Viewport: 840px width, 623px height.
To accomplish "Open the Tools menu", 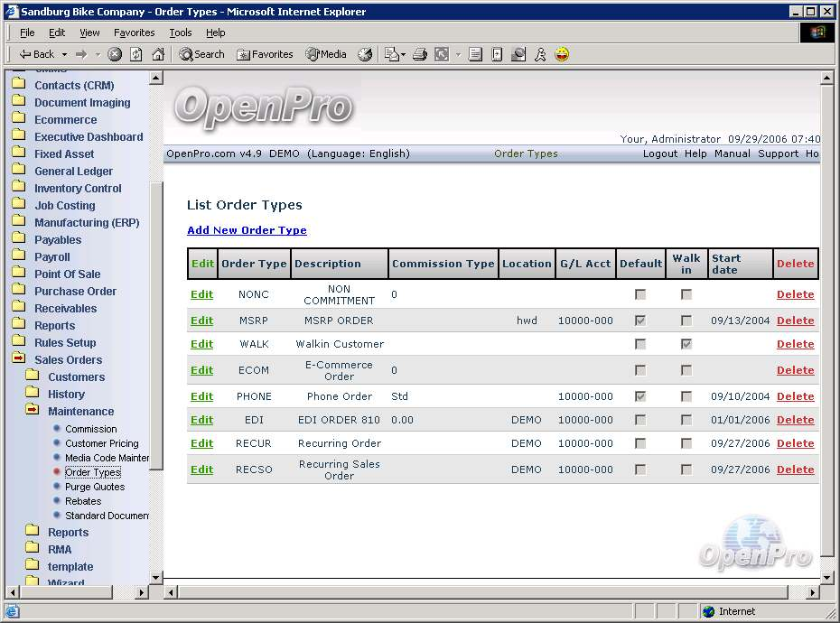I will click(181, 33).
